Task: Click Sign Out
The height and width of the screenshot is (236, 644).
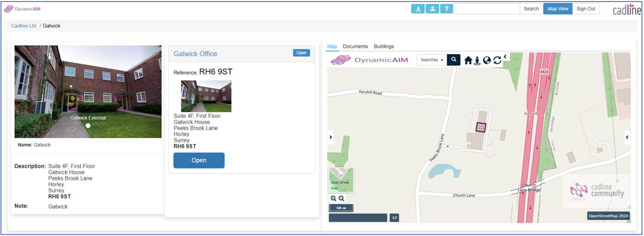Action: (x=586, y=9)
